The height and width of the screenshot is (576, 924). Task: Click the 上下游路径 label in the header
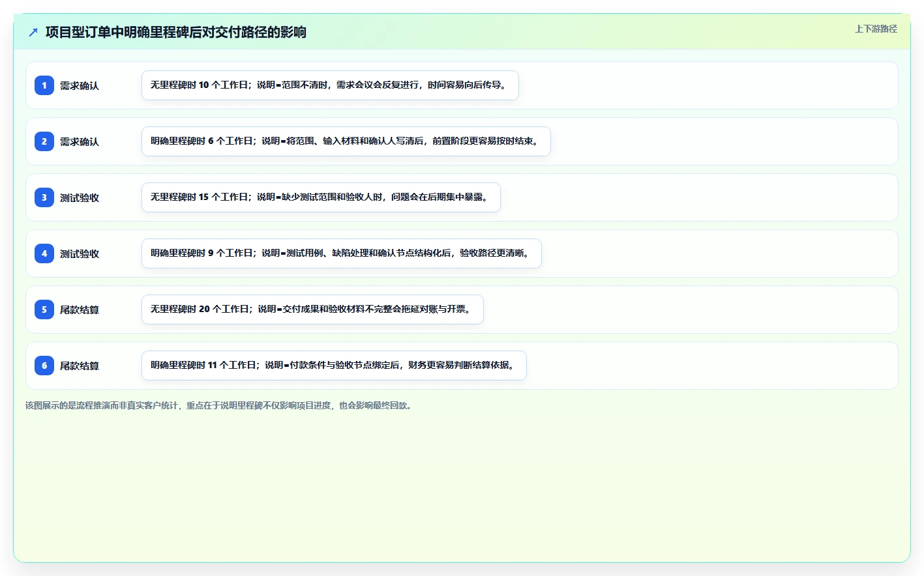click(x=876, y=29)
